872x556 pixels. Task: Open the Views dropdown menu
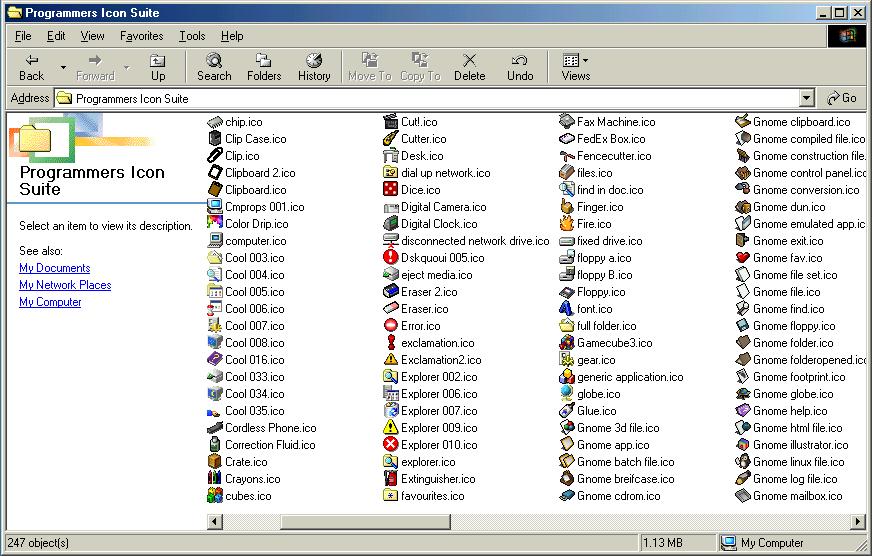[575, 67]
